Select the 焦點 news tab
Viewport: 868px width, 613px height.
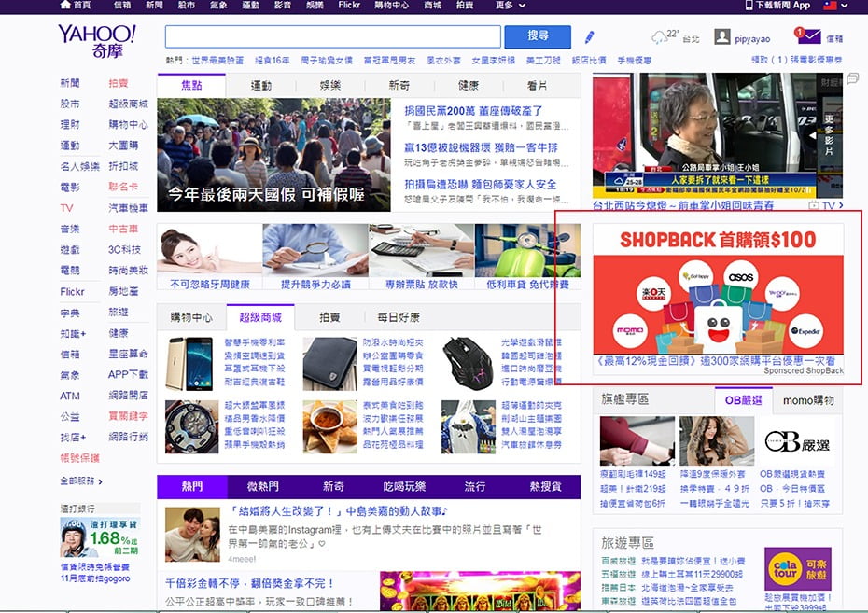(191, 85)
